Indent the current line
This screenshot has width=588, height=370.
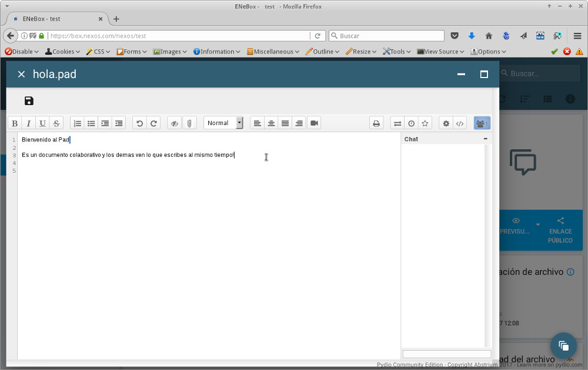point(105,123)
